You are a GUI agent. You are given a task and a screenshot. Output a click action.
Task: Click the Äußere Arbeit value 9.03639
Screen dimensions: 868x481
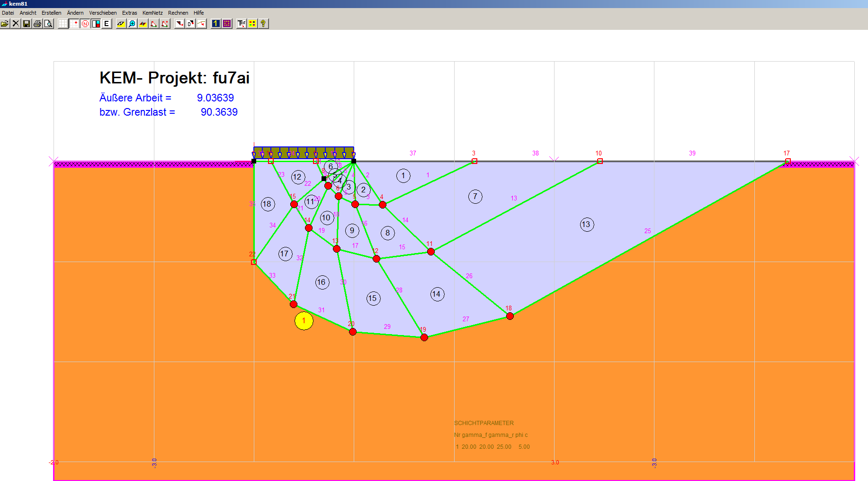click(x=215, y=98)
